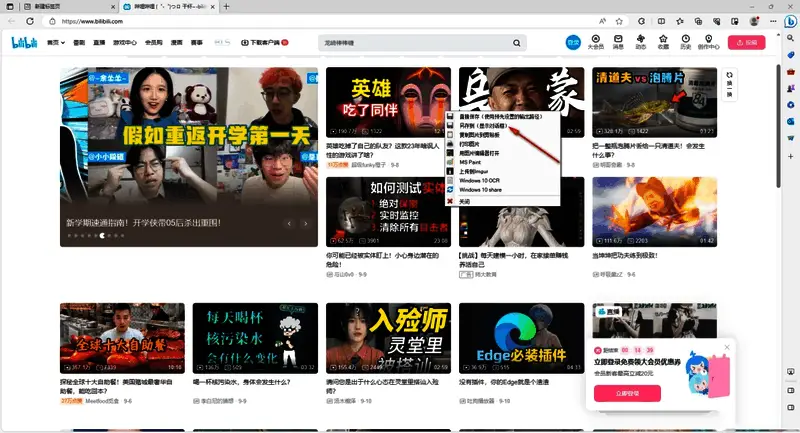
Task: Open the 创作中心 lightbulb icon
Action: coord(708,42)
